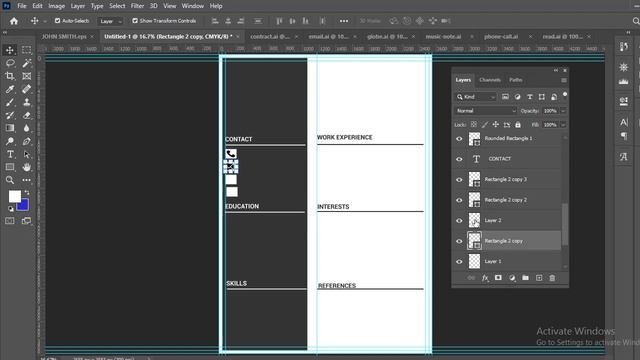Switch to music-note.ai document tab
The height and width of the screenshot is (360, 640).
point(443,36)
